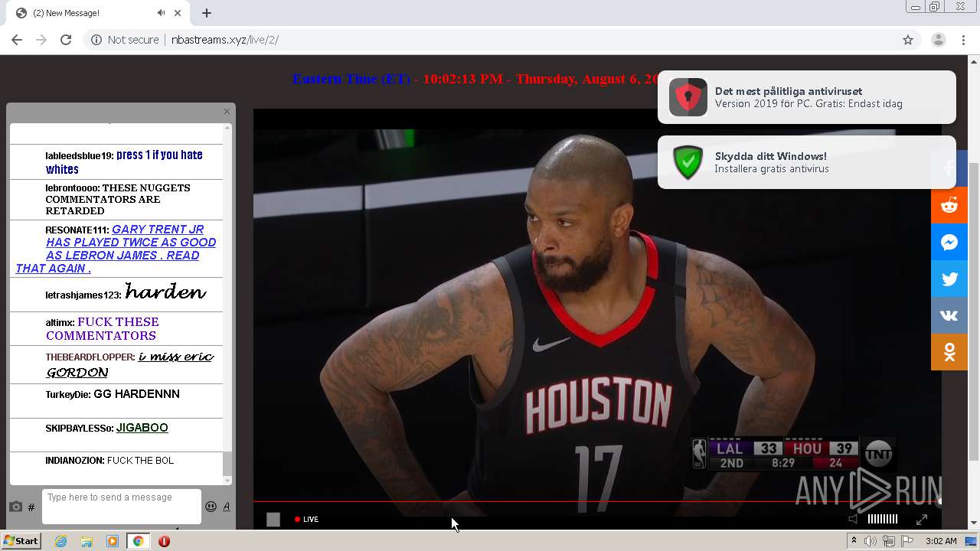Open the emoji smiley picker
The width and height of the screenshot is (980, 551).
pyautogui.click(x=211, y=506)
